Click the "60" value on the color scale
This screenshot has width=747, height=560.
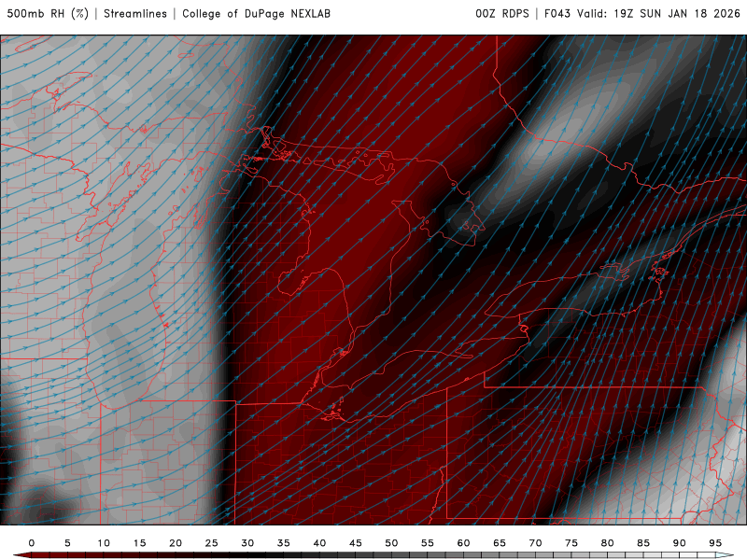[x=463, y=543]
